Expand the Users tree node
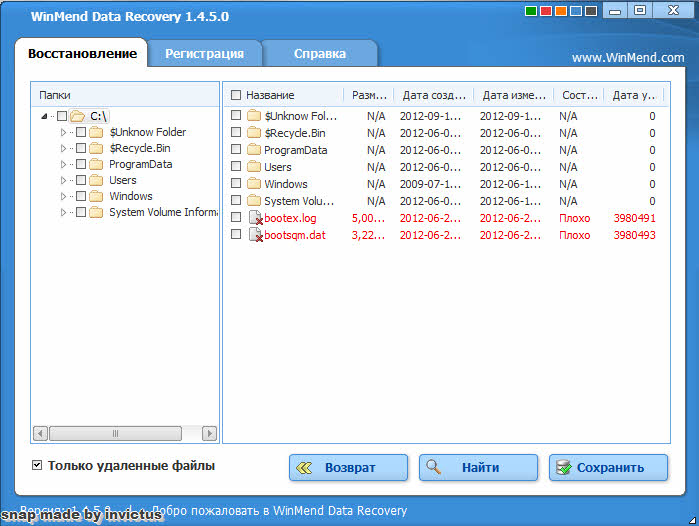 click(63, 181)
